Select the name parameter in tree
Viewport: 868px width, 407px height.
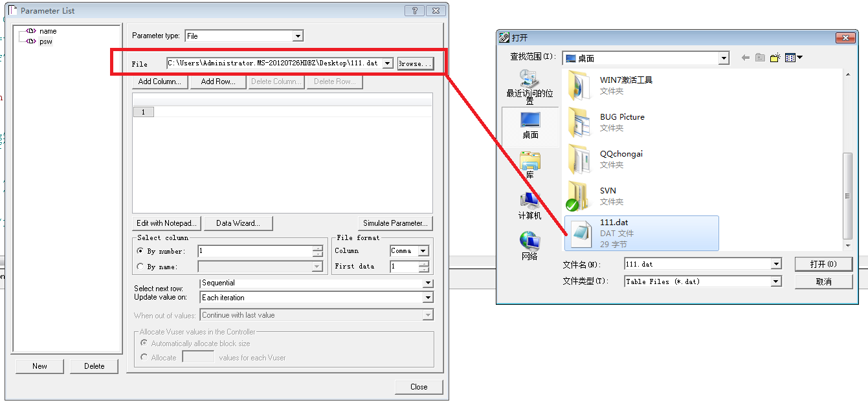pos(48,31)
